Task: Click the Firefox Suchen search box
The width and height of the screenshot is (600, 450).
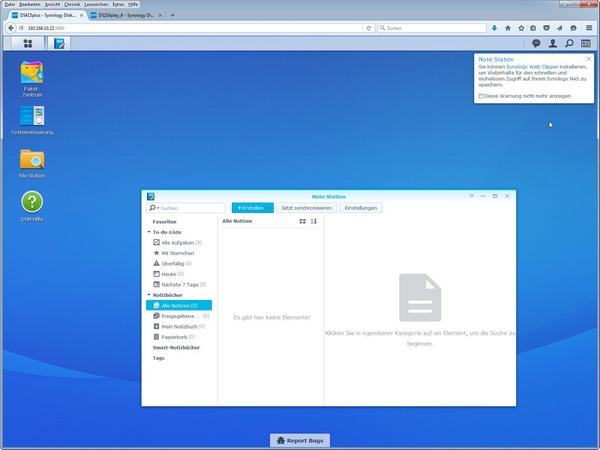Action: click(x=432, y=28)
